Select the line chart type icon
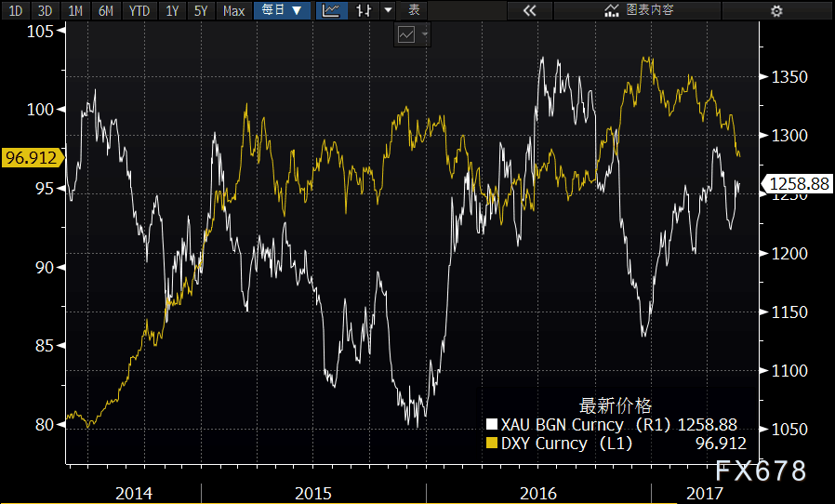835x504 pixels. tap(331, 10)
